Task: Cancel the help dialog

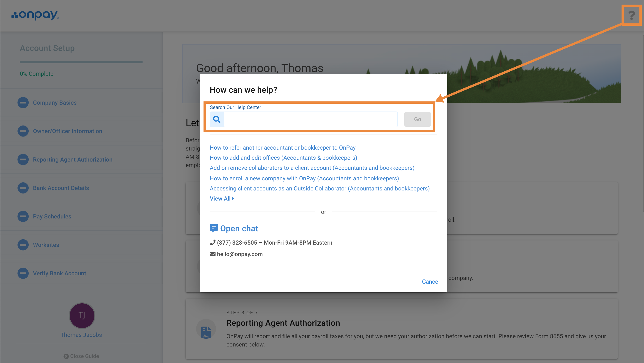Action: (x=430, y=282)
